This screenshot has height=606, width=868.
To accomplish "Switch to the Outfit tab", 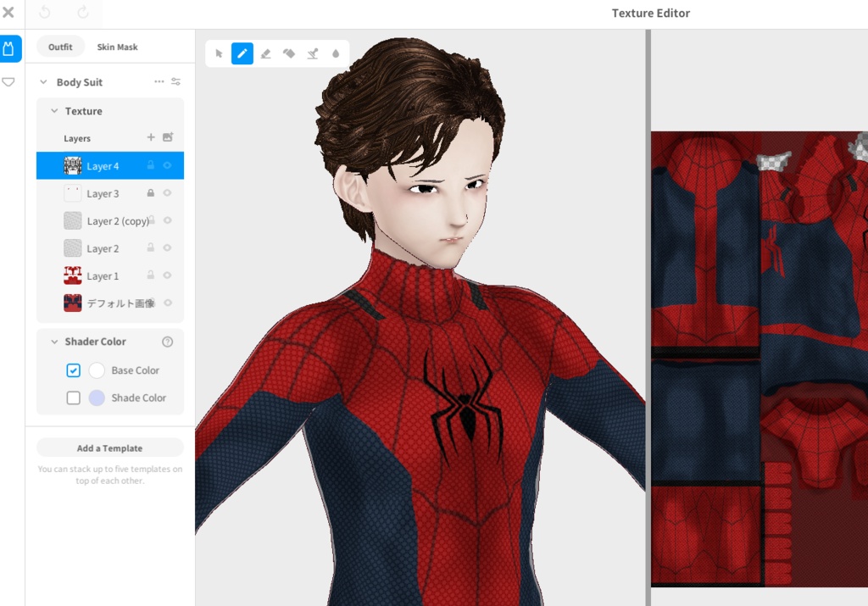I will click(x=60, y=47).
